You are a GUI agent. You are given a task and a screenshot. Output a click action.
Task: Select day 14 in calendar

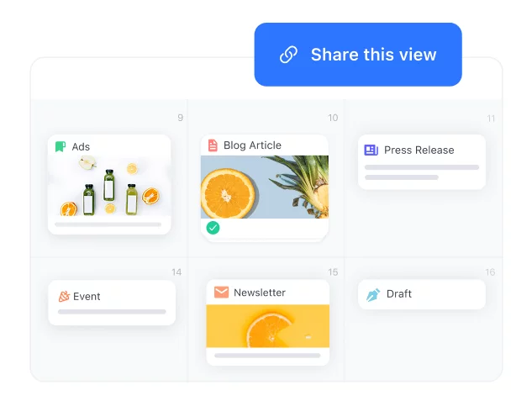click(x=176, y=272)
